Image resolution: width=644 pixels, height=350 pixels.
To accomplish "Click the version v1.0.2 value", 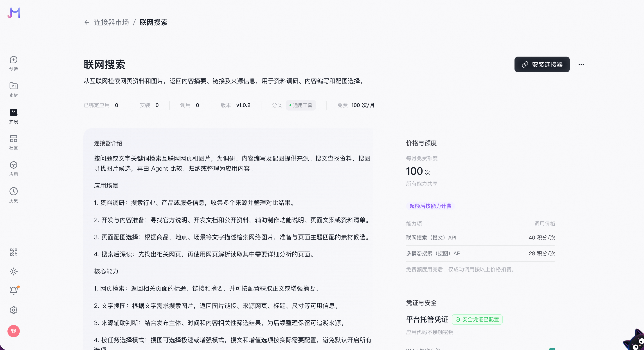I will [243, 105].
